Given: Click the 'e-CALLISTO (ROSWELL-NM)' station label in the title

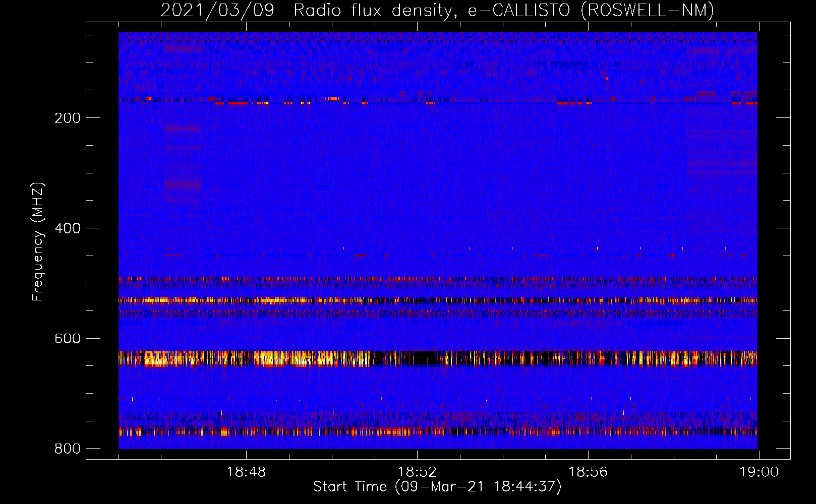Looking at the screenshot, I should 591,11.
